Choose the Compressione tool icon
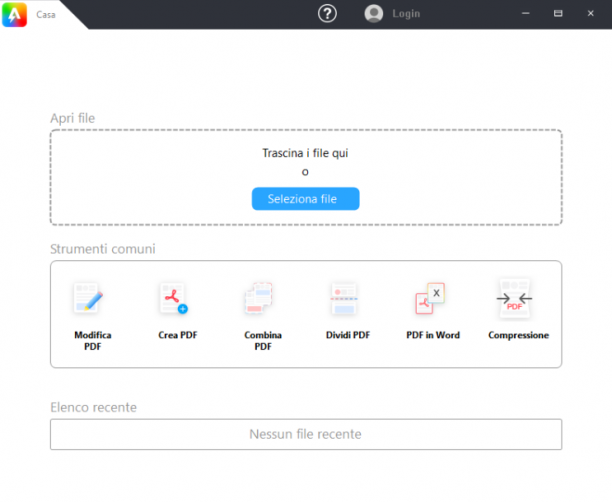The height and width of the screenshot is (502, 612). 514,299
